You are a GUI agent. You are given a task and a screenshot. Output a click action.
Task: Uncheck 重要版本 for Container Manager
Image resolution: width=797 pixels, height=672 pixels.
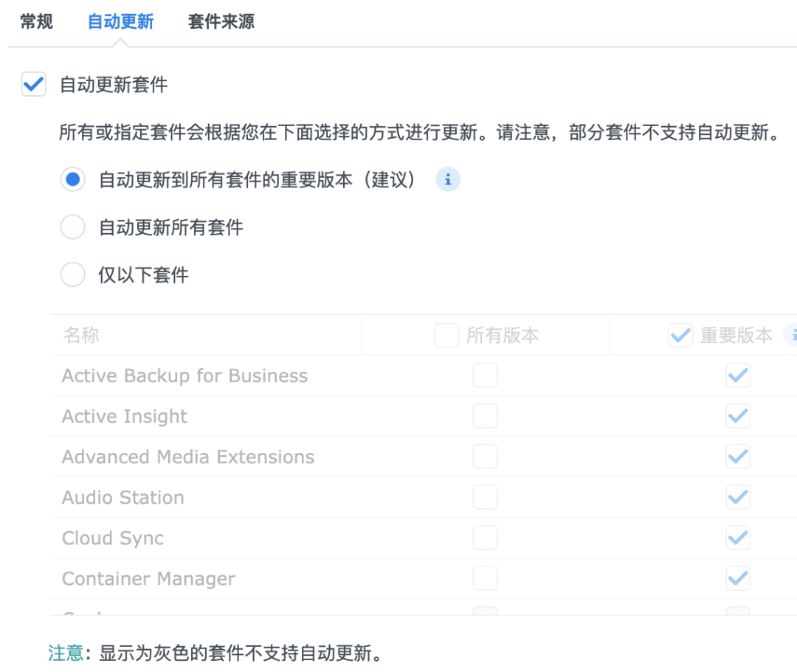click(x=738, y=578)
